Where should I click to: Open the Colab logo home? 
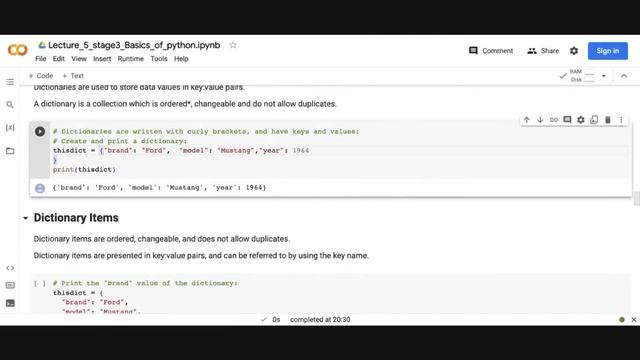tap(18, 50)
